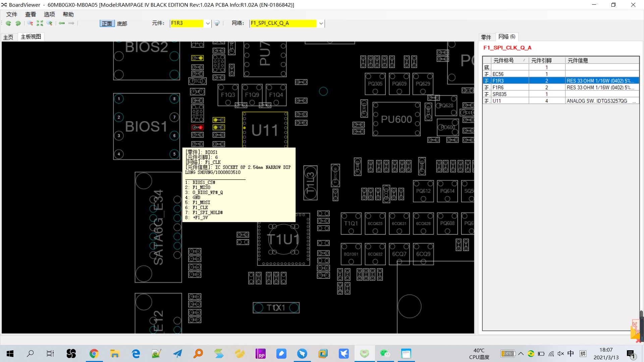Open the 选项 menu

pos(49,14)
